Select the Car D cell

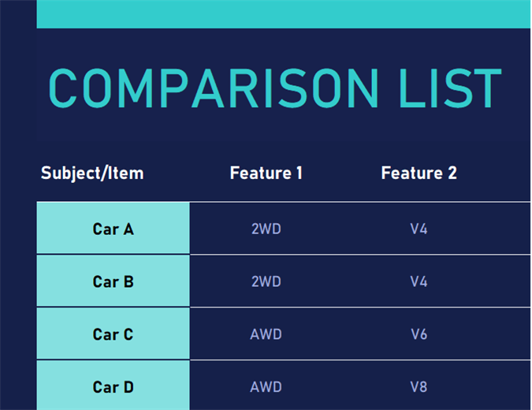tap(113, 386)
